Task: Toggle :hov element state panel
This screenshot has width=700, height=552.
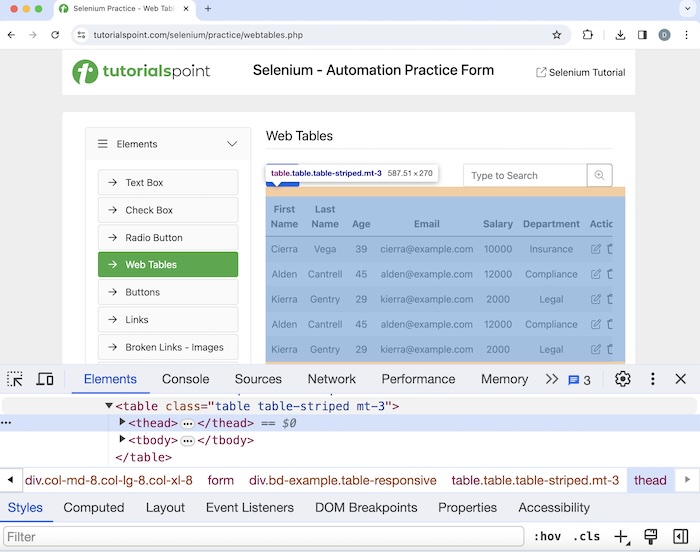Action: coord(547,537)
